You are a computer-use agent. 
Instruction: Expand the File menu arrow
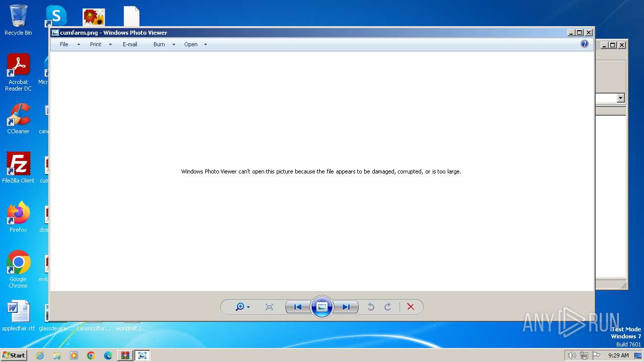[x=78, y=45]
